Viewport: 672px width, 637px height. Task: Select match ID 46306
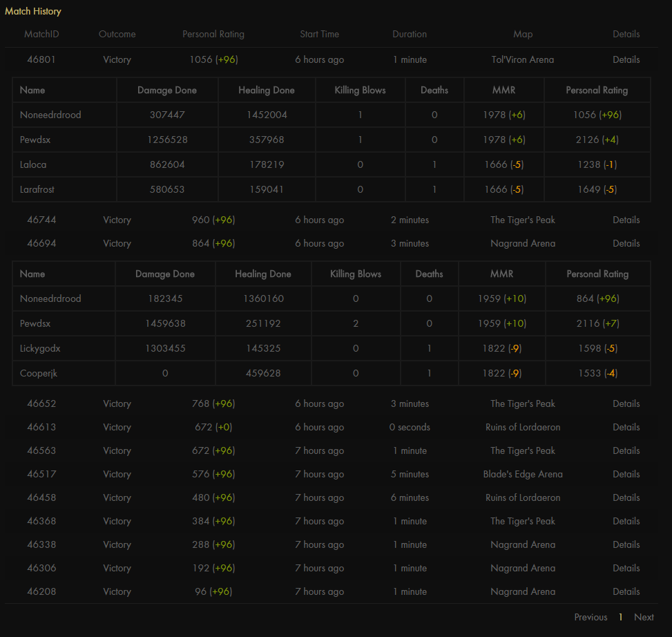pos(41,568)
